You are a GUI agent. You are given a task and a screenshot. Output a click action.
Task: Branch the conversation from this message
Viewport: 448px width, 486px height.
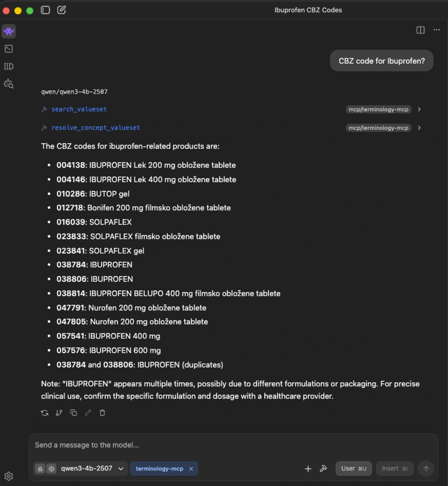[x=59, y=413]
